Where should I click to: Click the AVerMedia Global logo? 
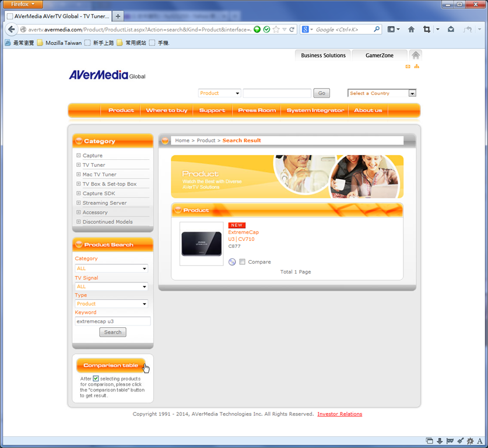coord(107,75)
